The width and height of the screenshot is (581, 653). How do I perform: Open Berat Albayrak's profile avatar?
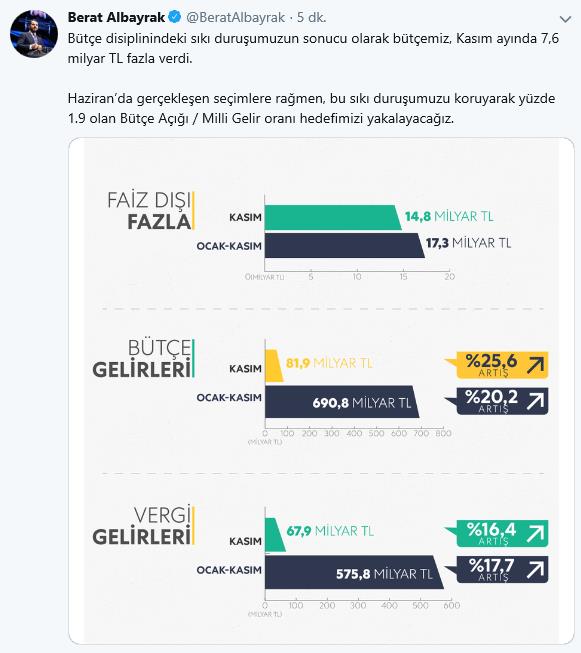34,34
